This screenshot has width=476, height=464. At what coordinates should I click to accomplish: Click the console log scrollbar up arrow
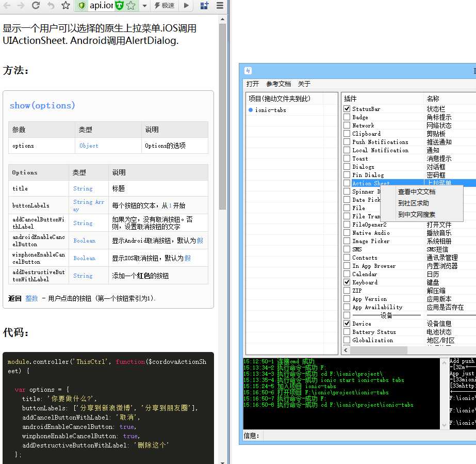[444, 362]
